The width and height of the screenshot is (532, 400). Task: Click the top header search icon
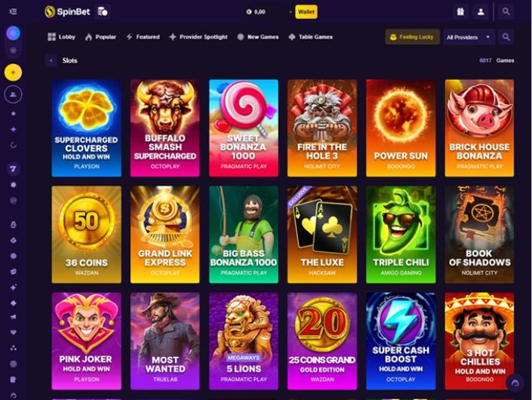506,11
